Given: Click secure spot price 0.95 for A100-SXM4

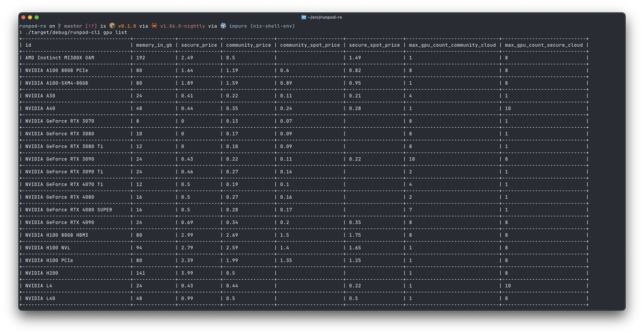Looking at the screenshot, I should 355,83.
